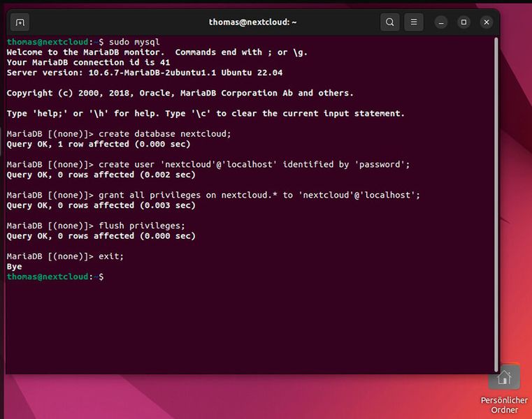
Task: Minimize the terminal window
Action: pos(440,22)
